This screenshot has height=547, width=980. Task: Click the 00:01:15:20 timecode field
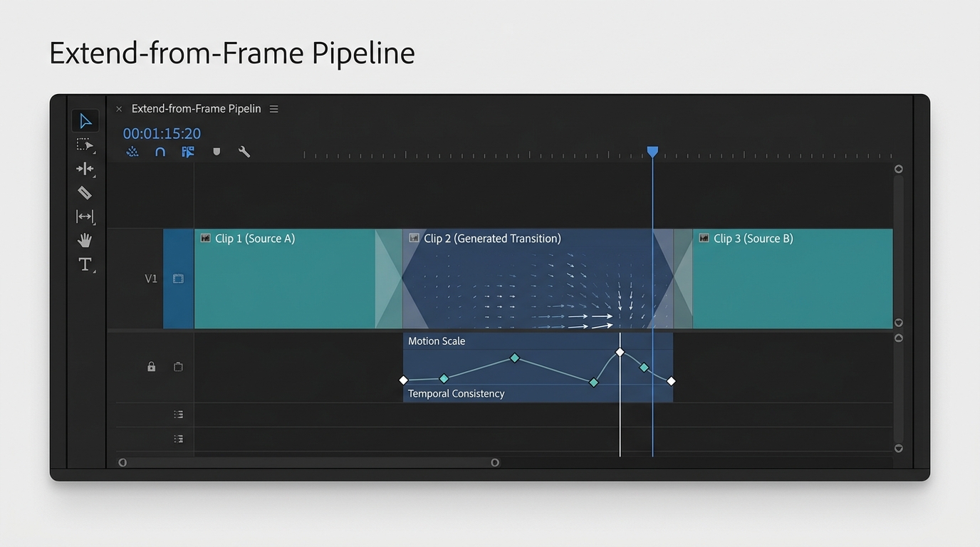click(162, 133)
